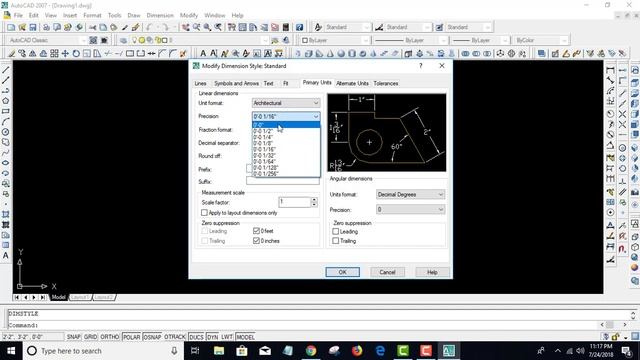Switch to the Layout1 drawing tab
Screen dimensions: 640x360
click(x=80, y=298)
